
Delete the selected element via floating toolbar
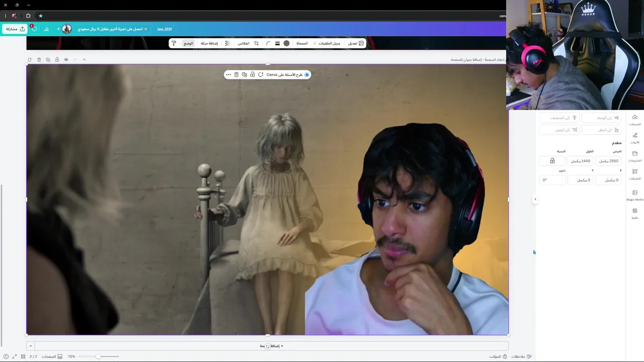tap(236, 74)
